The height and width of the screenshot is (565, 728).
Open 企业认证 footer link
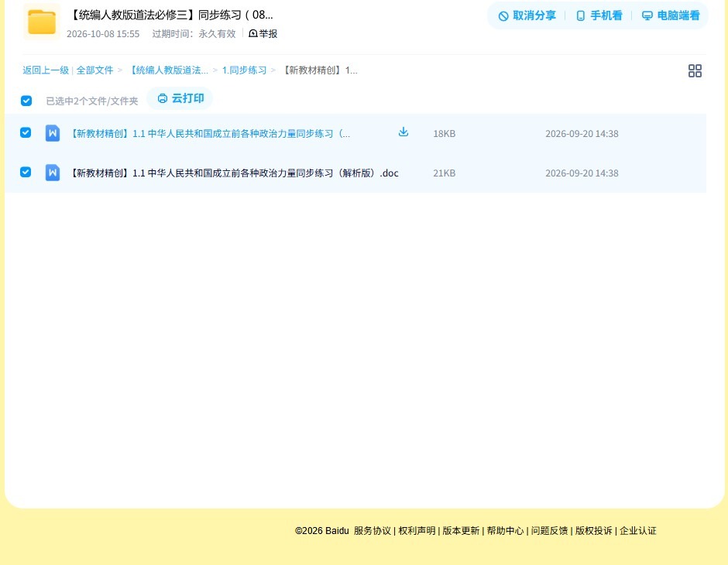[x=638, y=531]
